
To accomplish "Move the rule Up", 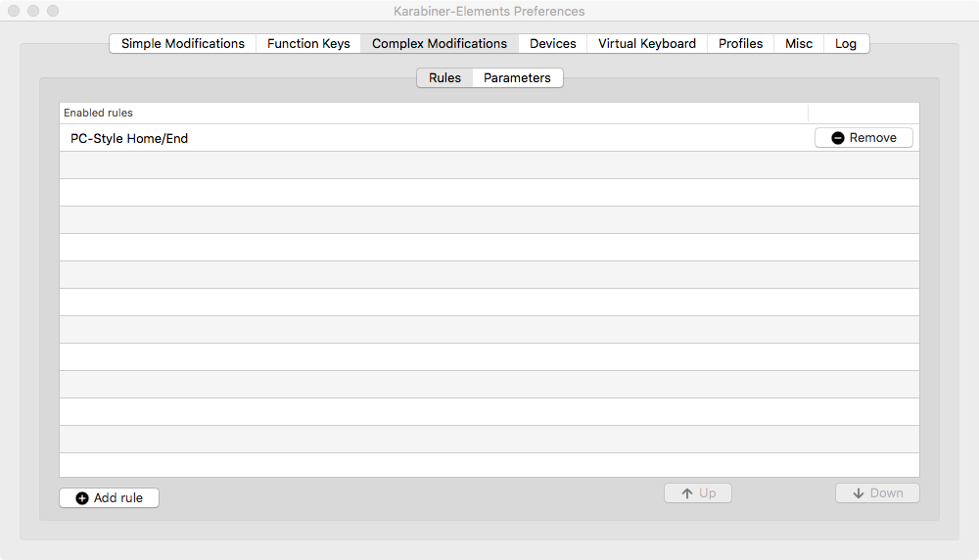I will click(x=698, y=493).
